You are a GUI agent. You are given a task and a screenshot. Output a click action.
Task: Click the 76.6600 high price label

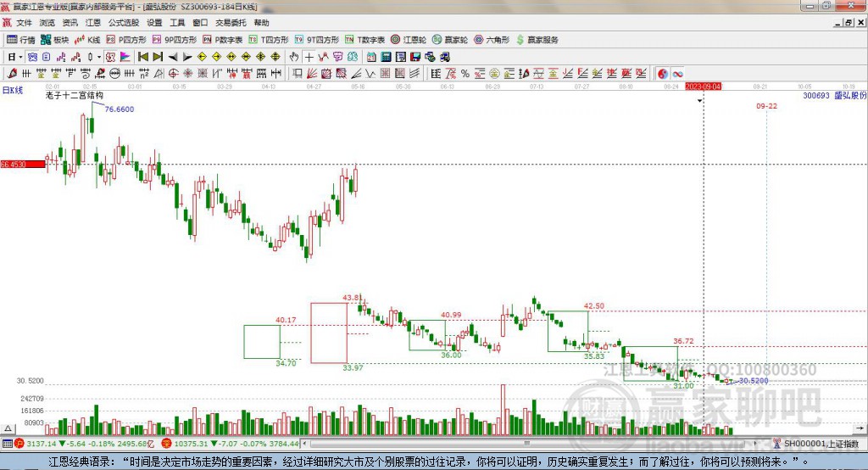(120, 109)
